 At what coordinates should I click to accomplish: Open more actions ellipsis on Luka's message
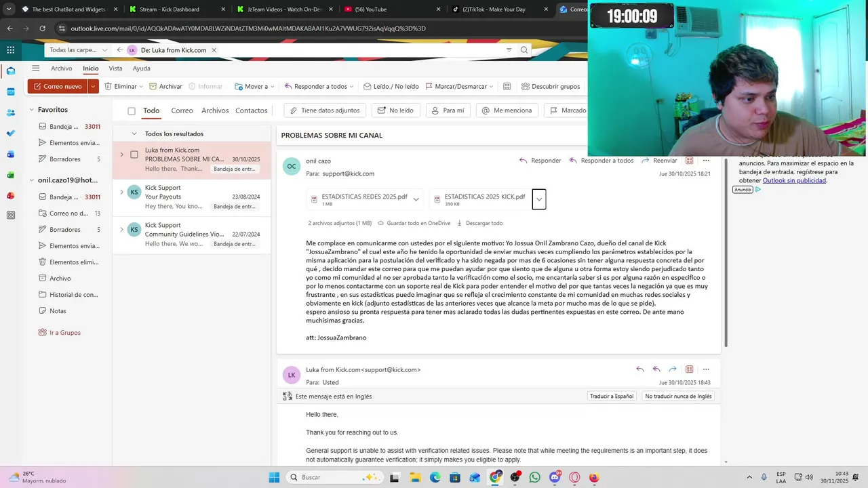click(706, 369)
